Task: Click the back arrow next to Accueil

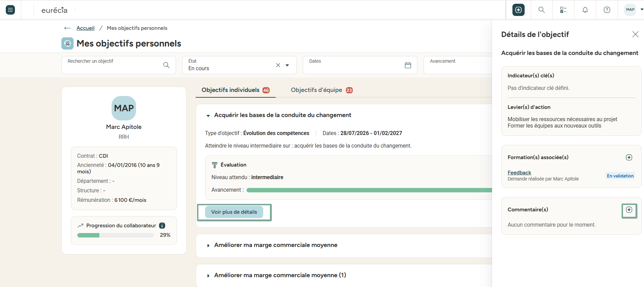Action: (x=67, y=28)
